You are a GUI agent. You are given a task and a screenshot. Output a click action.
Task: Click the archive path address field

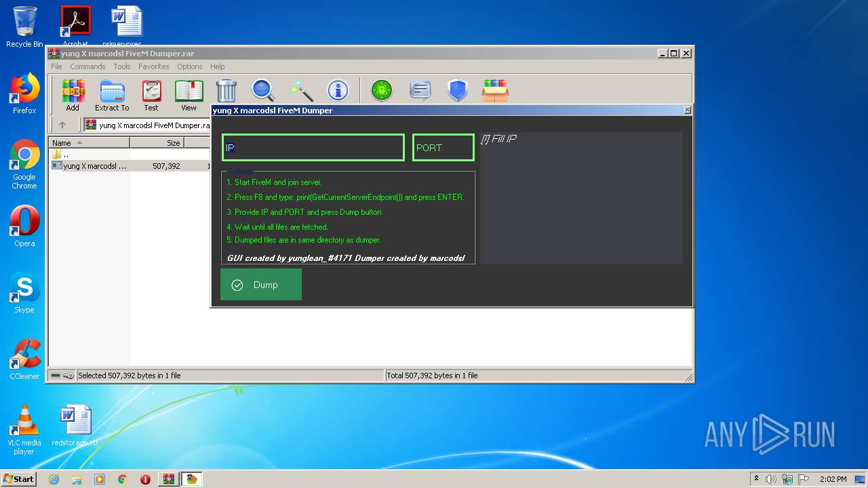[x=148, y=125]
